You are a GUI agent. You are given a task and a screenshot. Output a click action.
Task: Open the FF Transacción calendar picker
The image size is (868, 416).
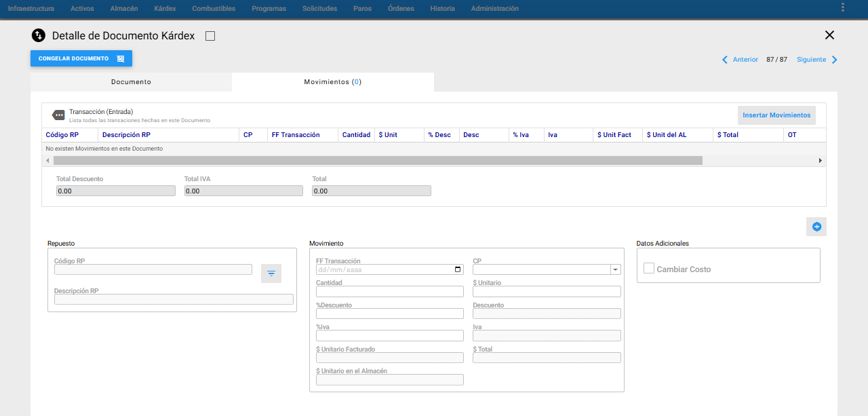click(x=458, y=269)
